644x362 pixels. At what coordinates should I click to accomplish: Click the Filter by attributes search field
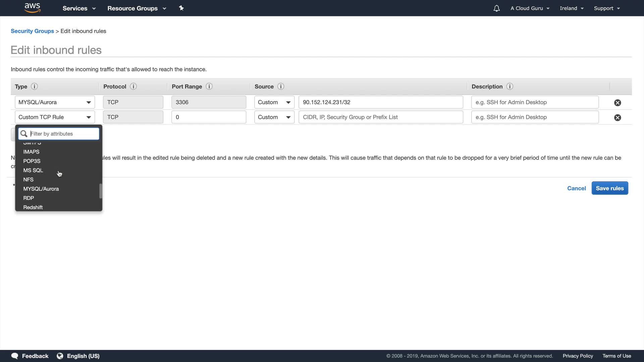[63, 134]
